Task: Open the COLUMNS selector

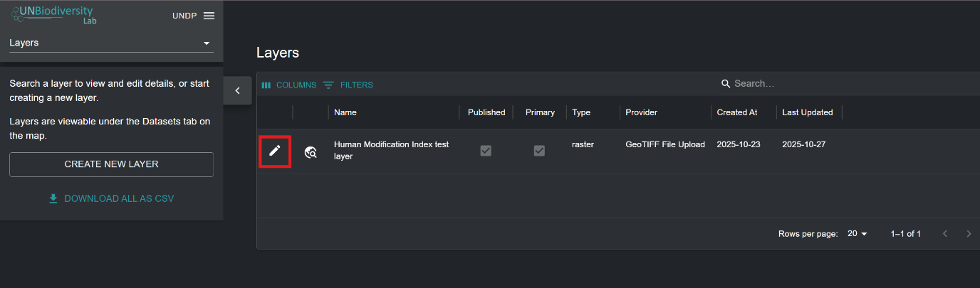Action: (288, 85)
